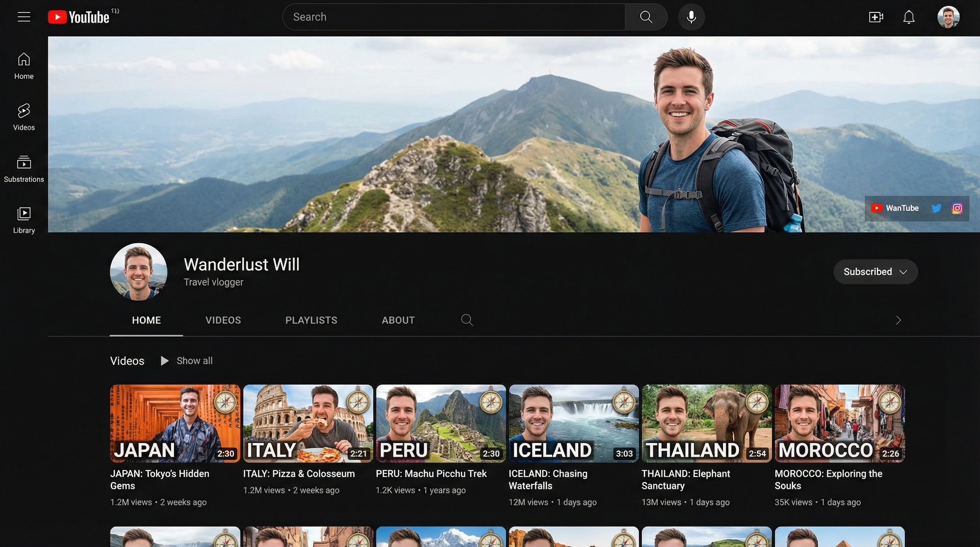This screenshot has width=980, height=547.
Task: Open the YouTube home page via the logo
Action: coord(79,17)
